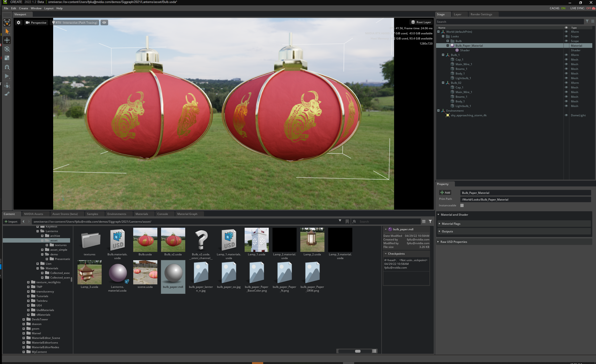Collapse the Environment tree node
This screenshot has height=364, width=596.
point(439,110)
